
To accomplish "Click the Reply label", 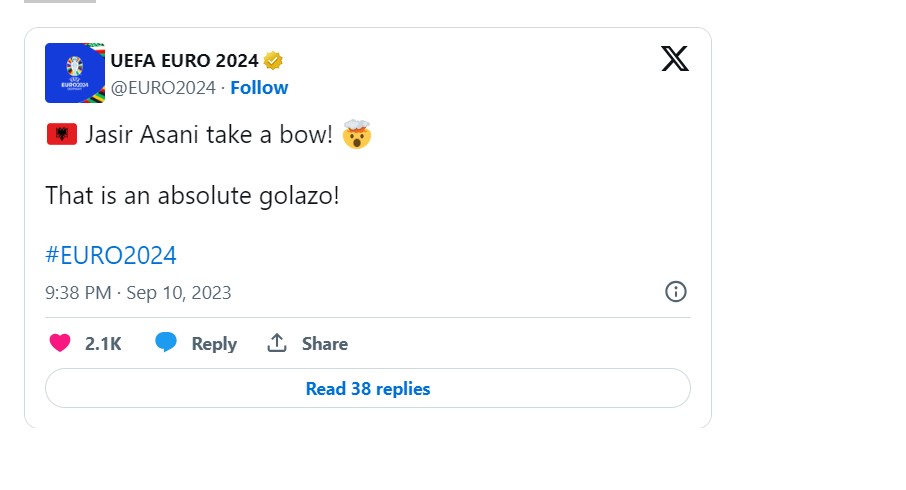I will (x=214, y=344).
